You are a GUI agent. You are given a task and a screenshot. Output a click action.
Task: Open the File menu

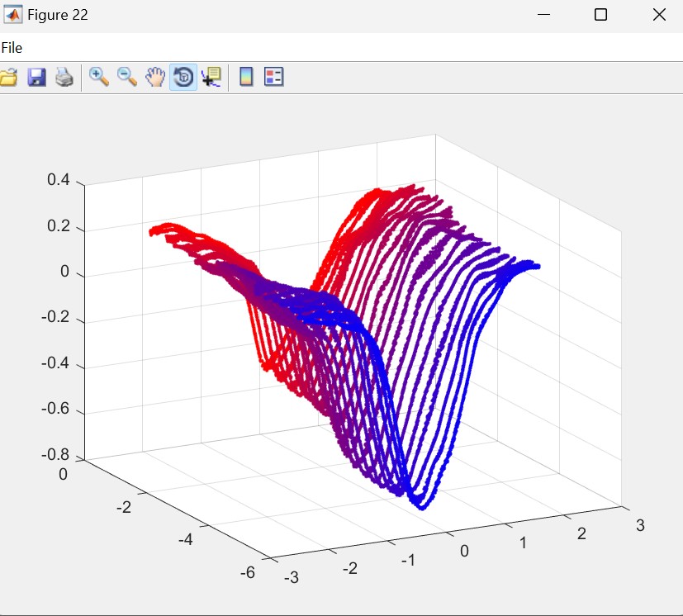coord(12,48)
